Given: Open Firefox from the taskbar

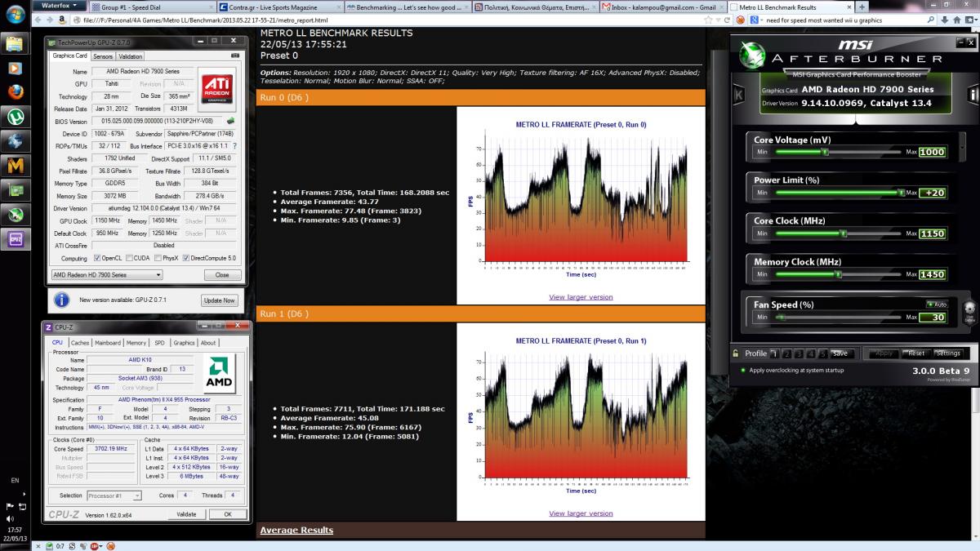Looking at the screenshot, I should [15, 91].
